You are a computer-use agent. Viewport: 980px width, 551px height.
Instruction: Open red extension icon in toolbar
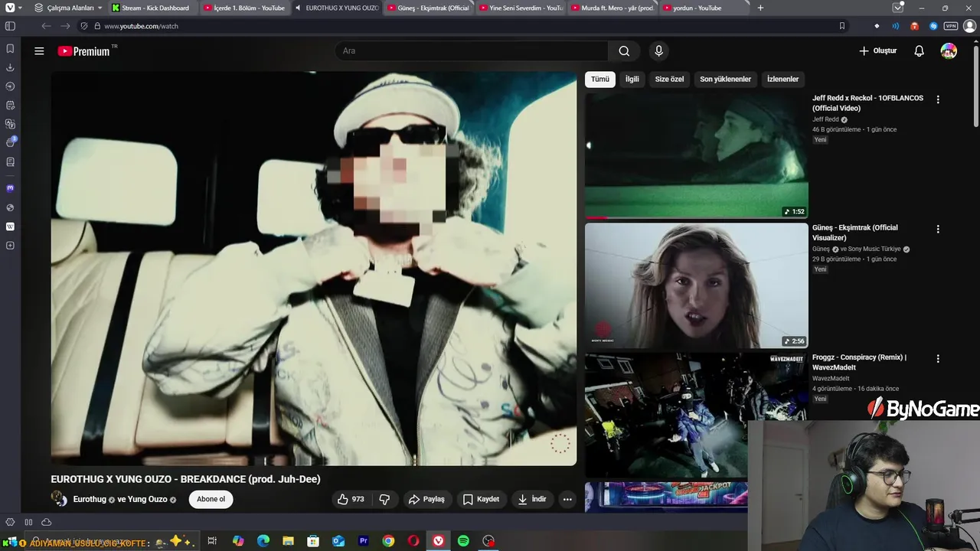pos(914,26)
